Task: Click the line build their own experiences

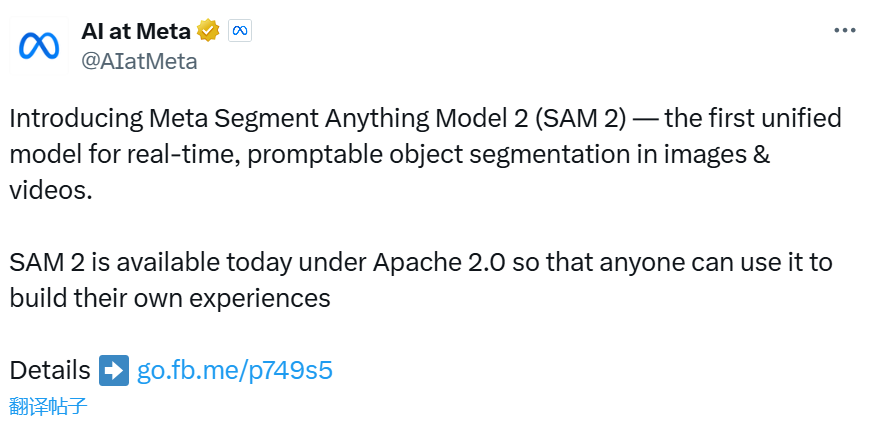Action: (x=170, y=298)
